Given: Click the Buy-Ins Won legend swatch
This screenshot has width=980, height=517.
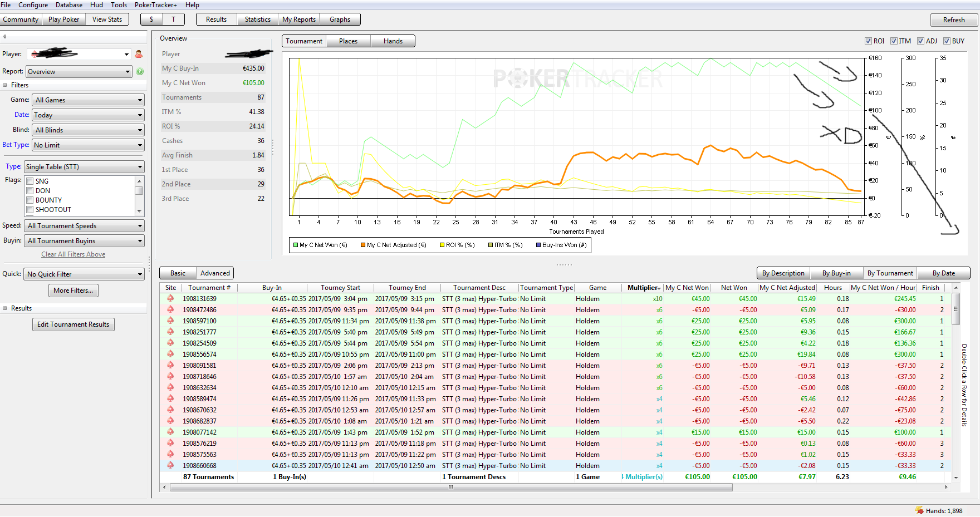Looking at the screenshot, I should point(538,245).
